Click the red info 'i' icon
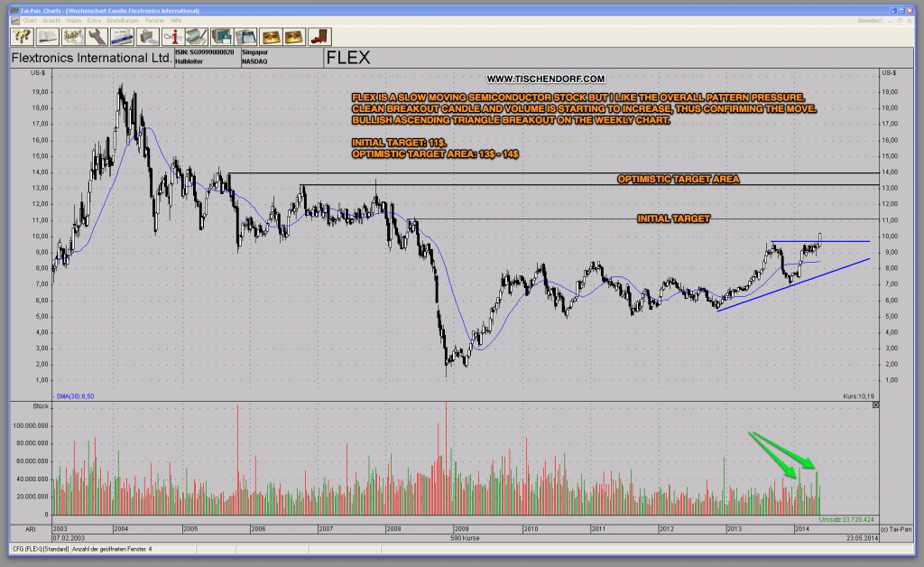This screenshot has width=924, height=567. (x=172, y=36)
